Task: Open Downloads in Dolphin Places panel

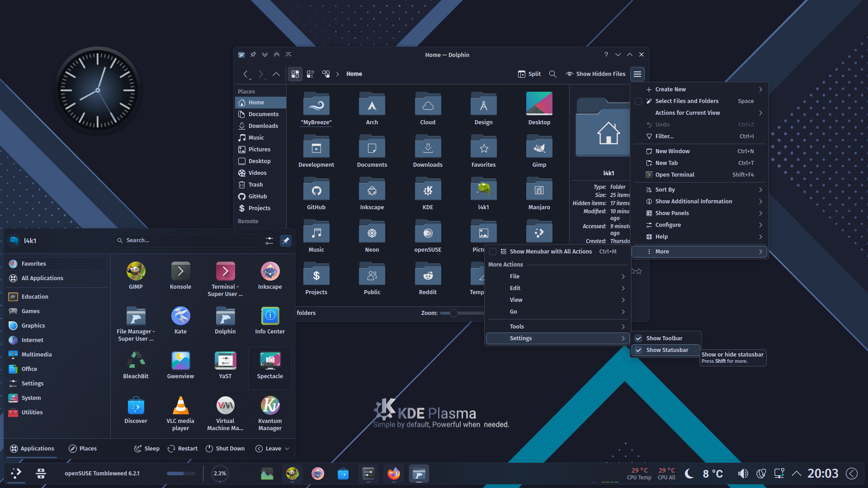Action: pyautogui.click(x=261, y=126)
